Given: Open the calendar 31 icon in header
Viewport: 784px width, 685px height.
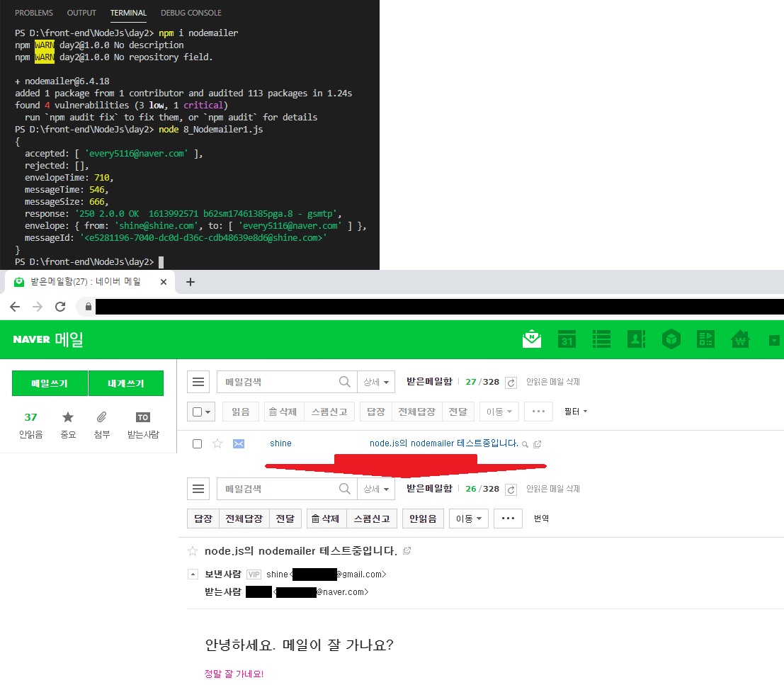Looking at the screenshot, I should pos(567,339).
